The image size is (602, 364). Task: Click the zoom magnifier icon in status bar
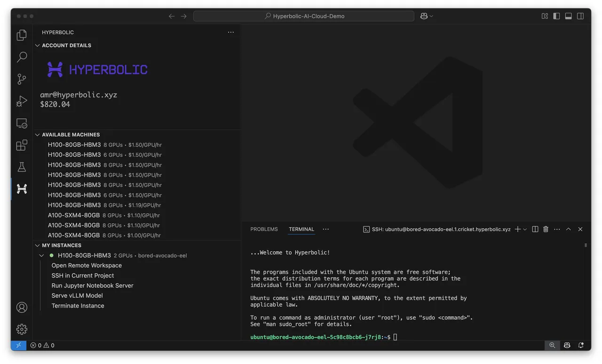pyautogui.click(x=552, y=345)
